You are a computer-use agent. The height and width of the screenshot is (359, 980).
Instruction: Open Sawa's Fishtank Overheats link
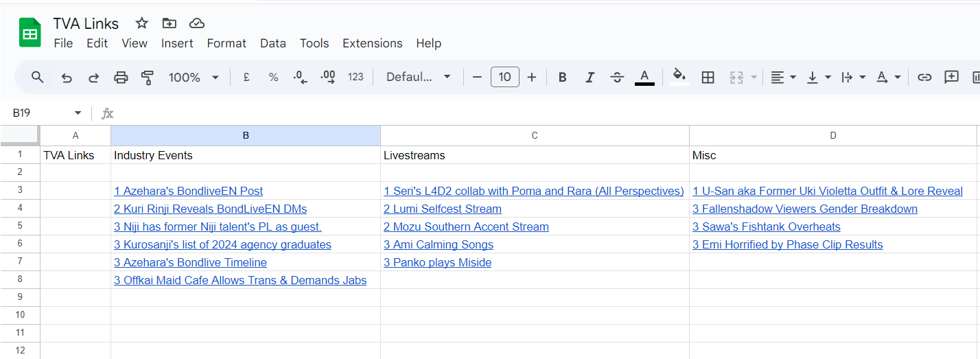pos(767,227)
